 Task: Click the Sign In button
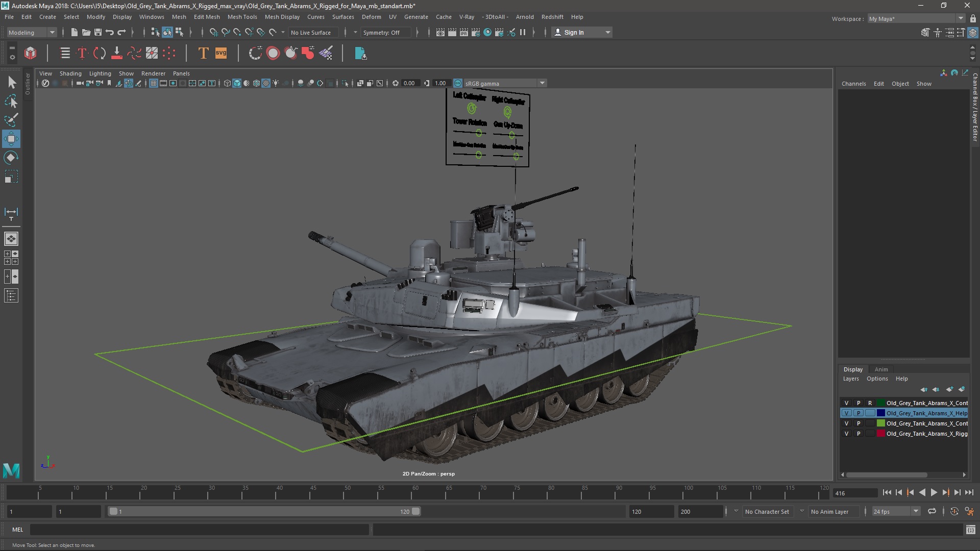[x=574, y=32]
